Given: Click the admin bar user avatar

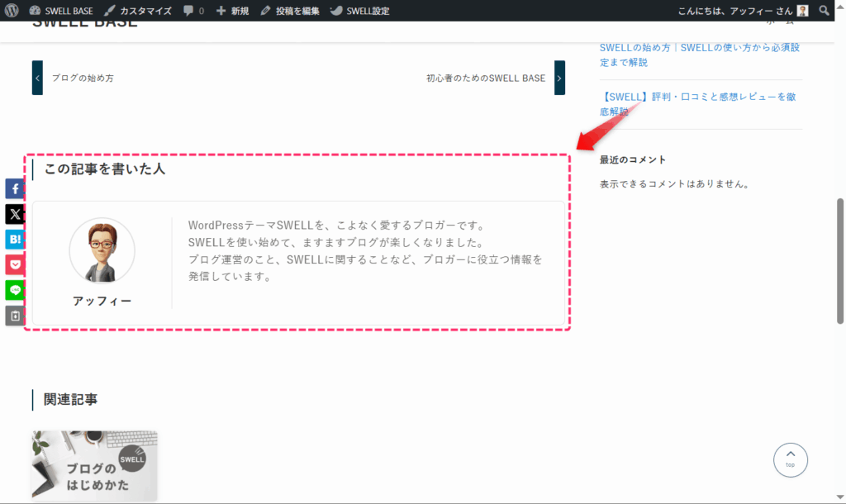Looking at the screenshot, I should pyautogui.click(x=802, y=11).
